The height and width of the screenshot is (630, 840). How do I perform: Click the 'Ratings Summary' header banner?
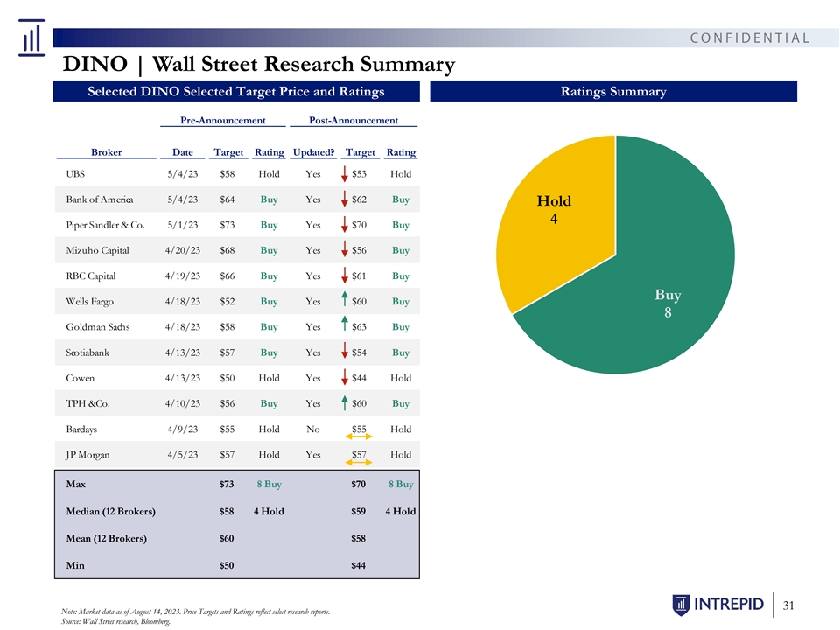pyautogui.click(x=613, y=91)
